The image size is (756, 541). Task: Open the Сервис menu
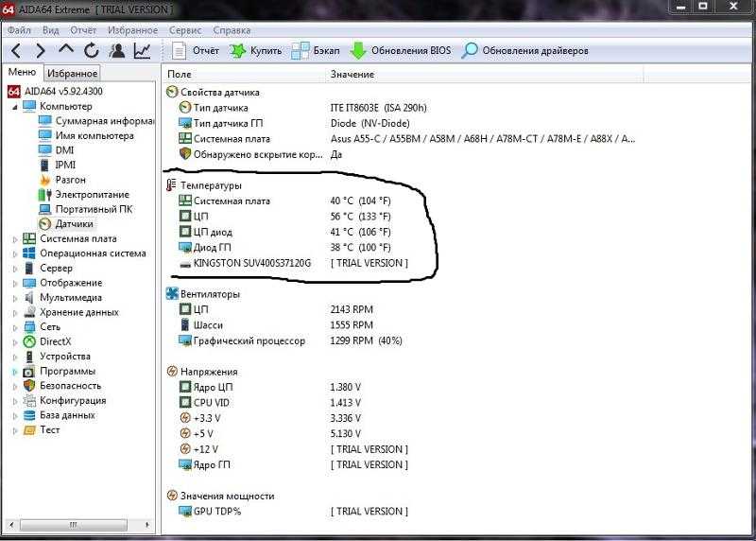tap(185, 30)
